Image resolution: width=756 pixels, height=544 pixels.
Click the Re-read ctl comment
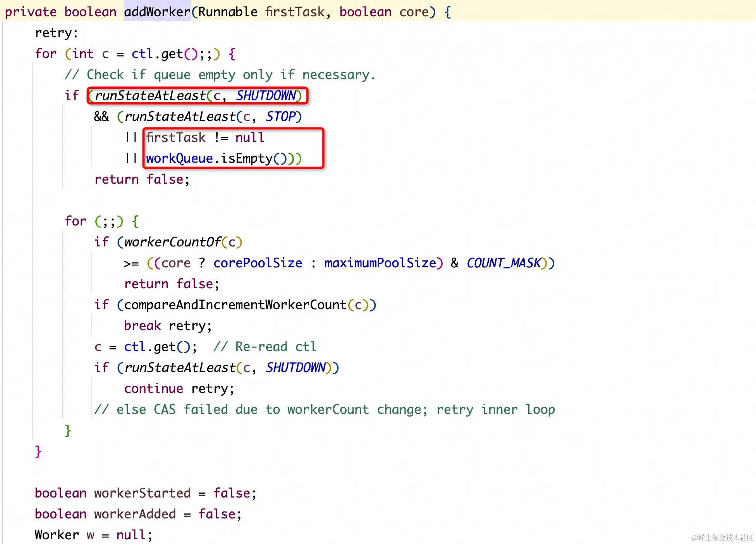click(265, 347)
